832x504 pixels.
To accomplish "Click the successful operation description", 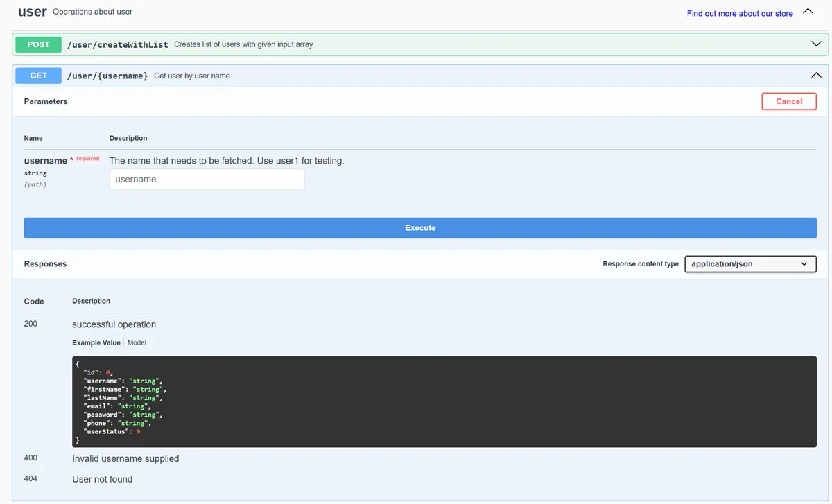I will (114, 324).
